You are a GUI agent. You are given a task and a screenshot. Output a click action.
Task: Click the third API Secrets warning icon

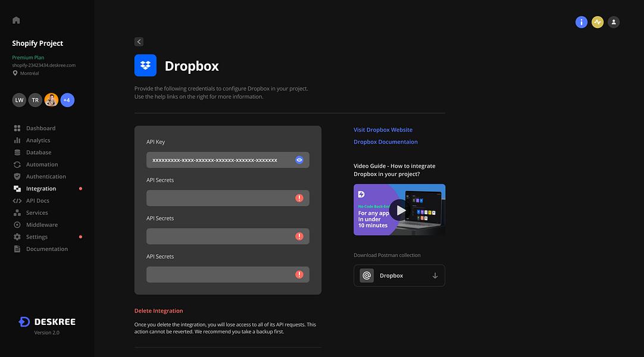299,274
